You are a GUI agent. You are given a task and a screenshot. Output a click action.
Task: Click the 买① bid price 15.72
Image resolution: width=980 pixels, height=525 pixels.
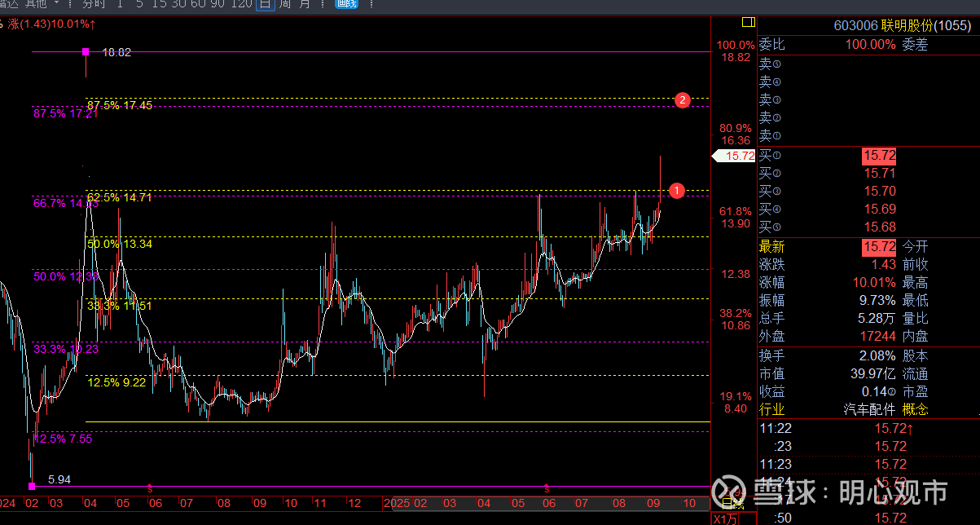click(880, 156)
